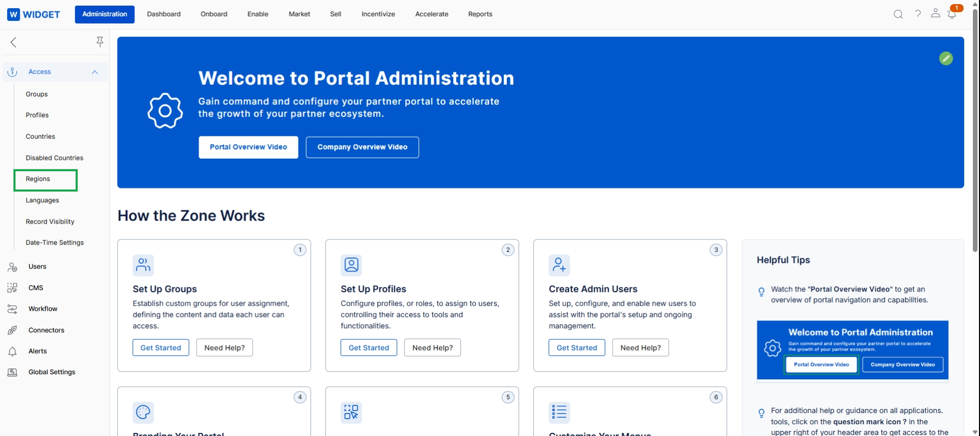The height and width of the screenshot is (436, 980).
Task: Collapse sidebar with back arrow
Action: pos(14,42)
